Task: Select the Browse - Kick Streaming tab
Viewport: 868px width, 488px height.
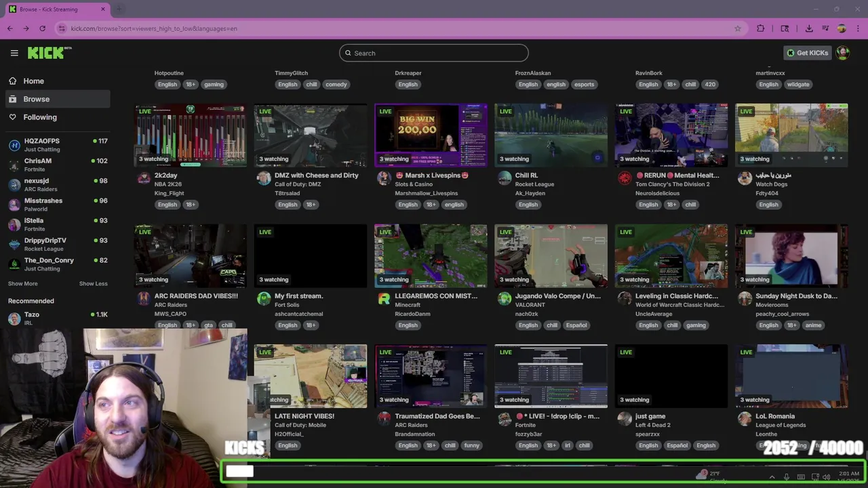Action: [57, 9]
